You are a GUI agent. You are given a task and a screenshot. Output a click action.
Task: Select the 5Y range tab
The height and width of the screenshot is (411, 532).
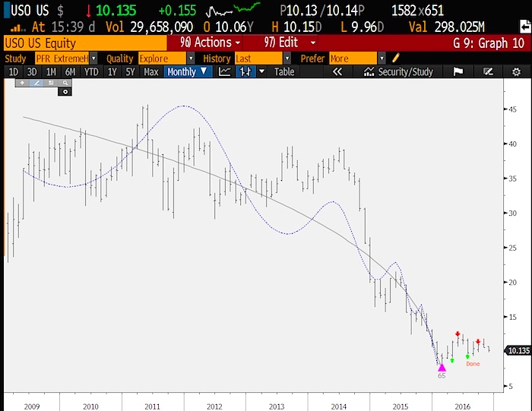click(x=130, y=71)
